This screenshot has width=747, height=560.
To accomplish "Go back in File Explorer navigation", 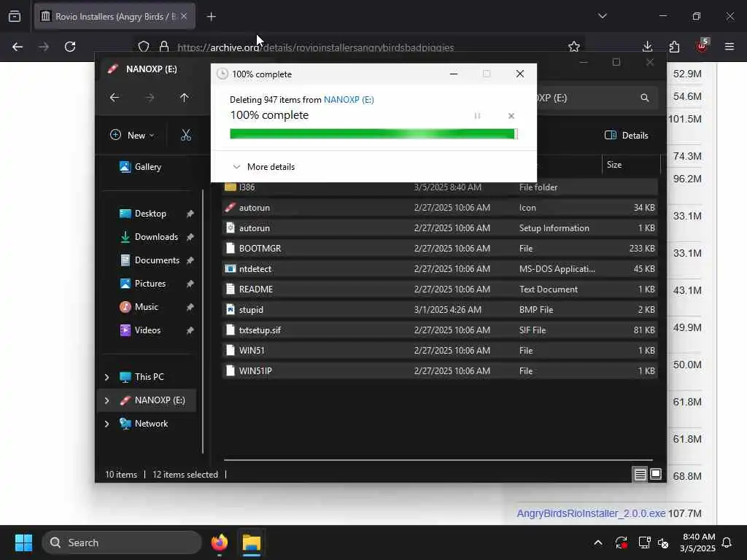I will pyautogui.click(x=115, y=98).
